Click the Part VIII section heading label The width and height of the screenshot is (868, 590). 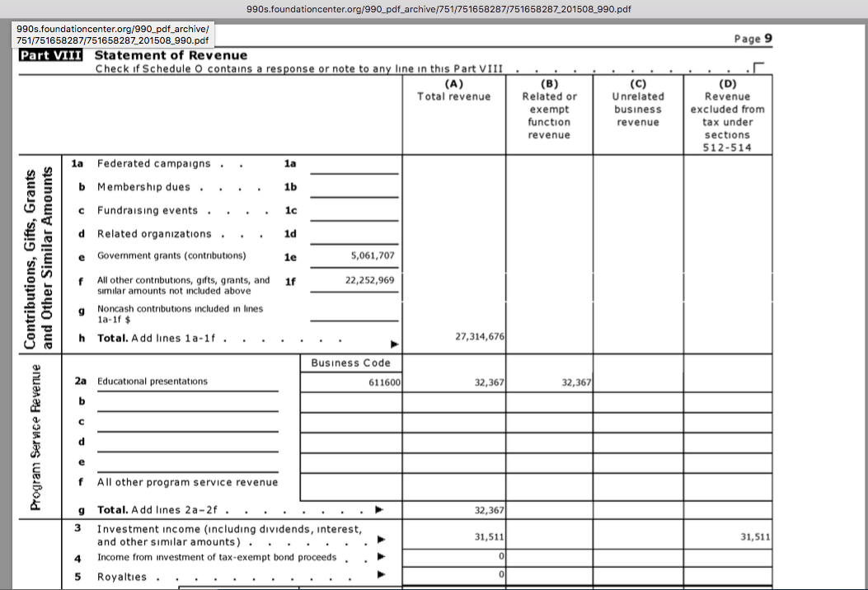tap(51, 55)
